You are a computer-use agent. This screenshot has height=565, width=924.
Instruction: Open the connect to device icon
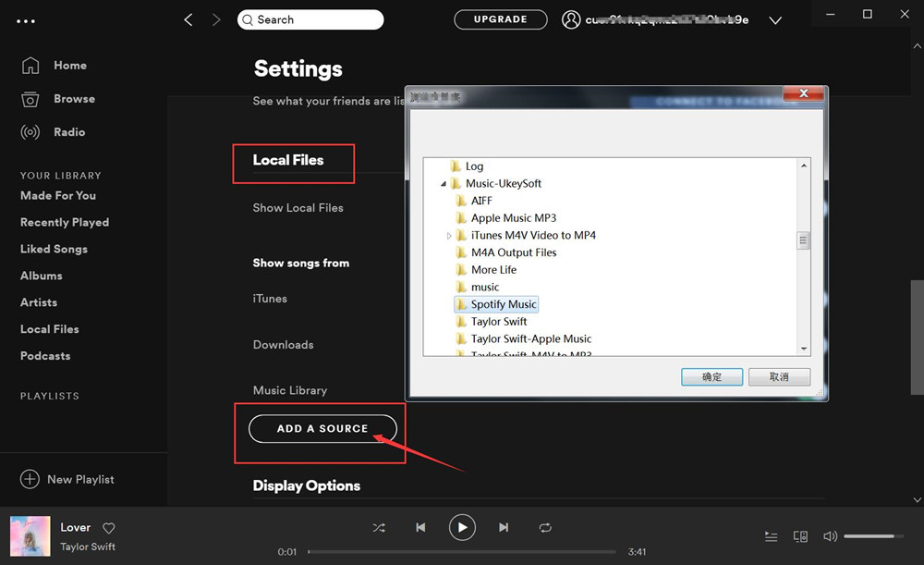coord(800,536)
